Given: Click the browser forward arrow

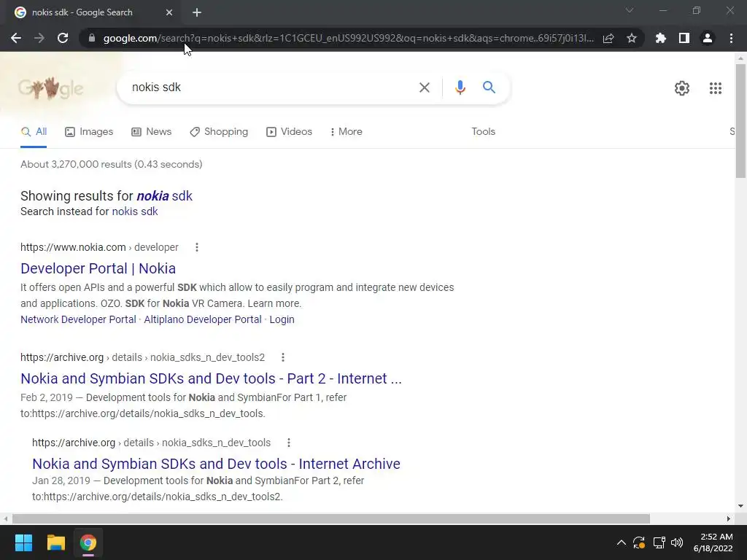Looking at the screenshot, I should [39, 38].
